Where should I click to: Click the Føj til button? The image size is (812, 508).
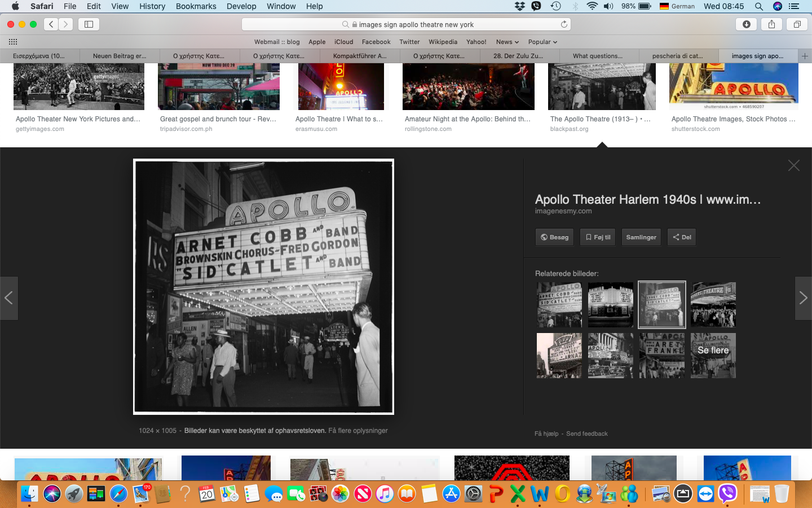(x=598, y=237)
